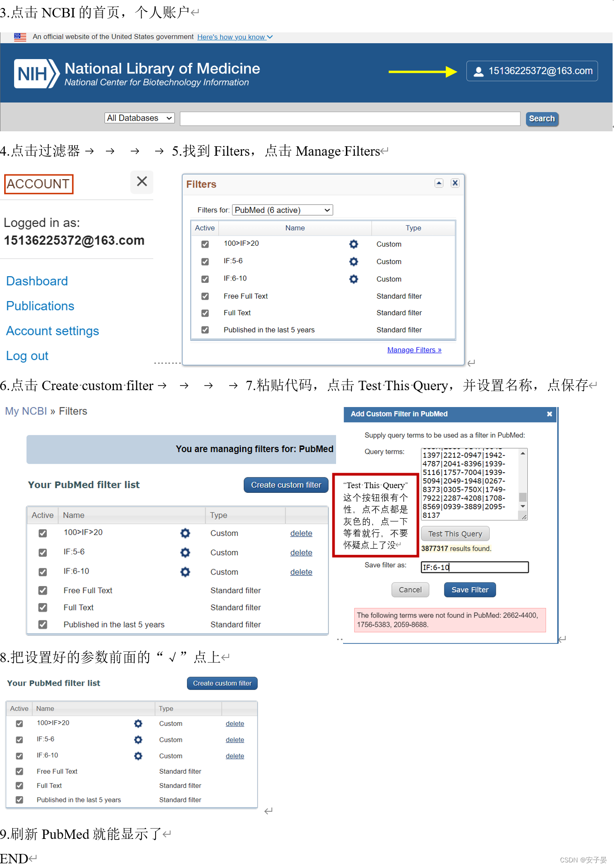Toggle Published in last 5 years checkbox in Filters popup

tap(205, 330)
